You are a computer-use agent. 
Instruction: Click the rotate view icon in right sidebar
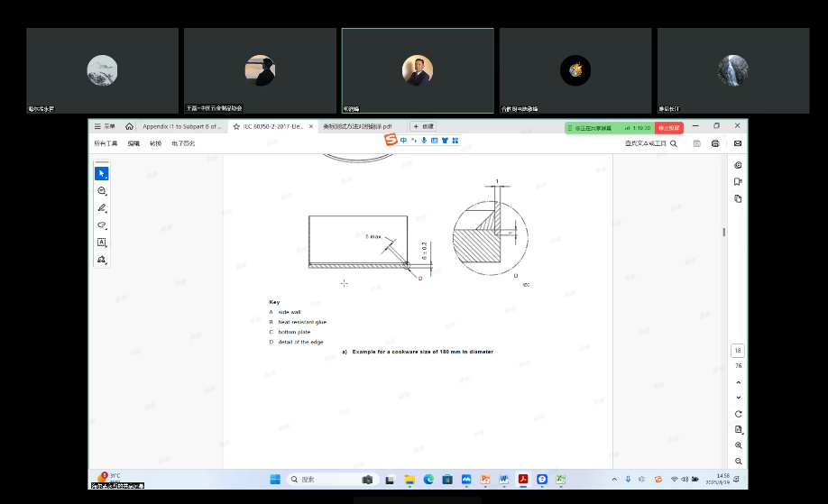(x=739, y=413)
